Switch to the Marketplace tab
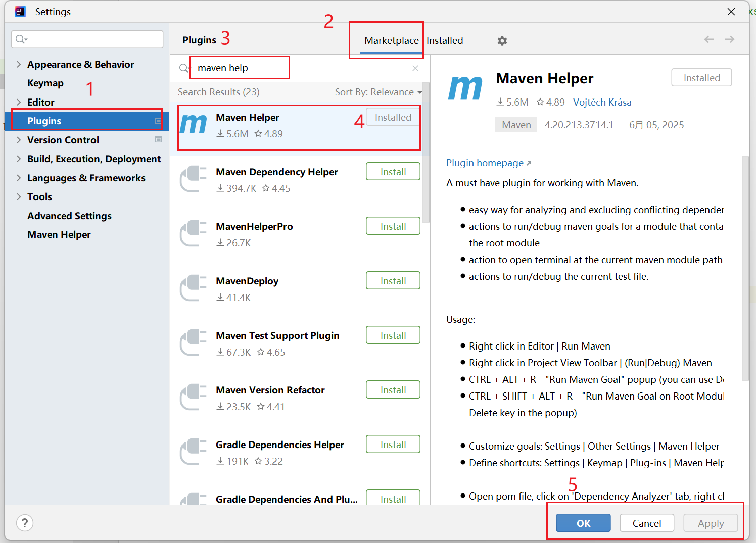The height and width of the screenshot is (543, 756). [392, 41]
